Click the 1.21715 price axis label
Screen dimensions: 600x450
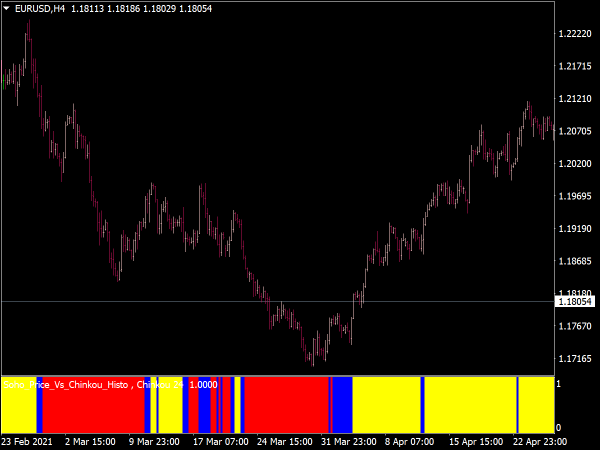coord(575,66)
